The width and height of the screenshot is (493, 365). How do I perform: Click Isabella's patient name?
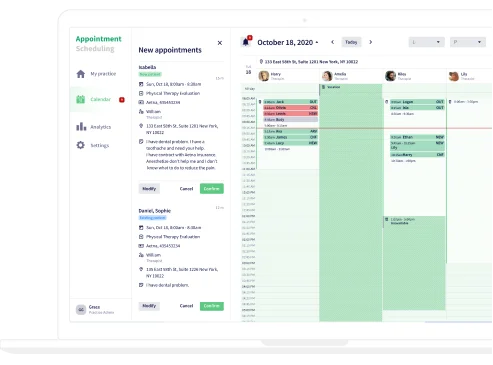coord(147,67)
